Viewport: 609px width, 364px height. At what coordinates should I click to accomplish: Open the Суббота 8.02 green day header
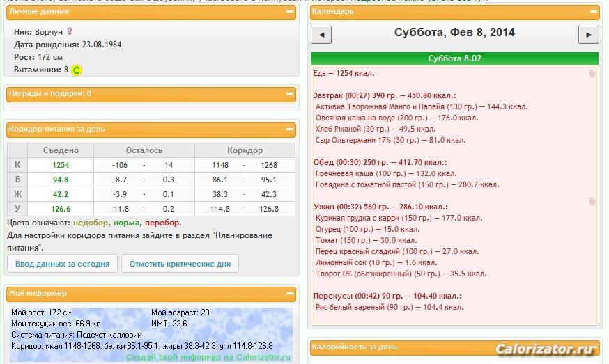[x=455, y=58]
